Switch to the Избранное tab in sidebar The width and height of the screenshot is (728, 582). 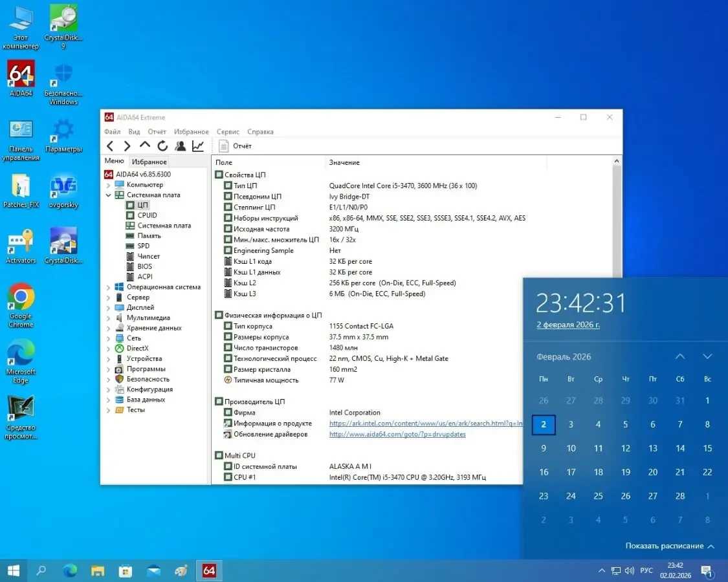(x=149, y=162)
